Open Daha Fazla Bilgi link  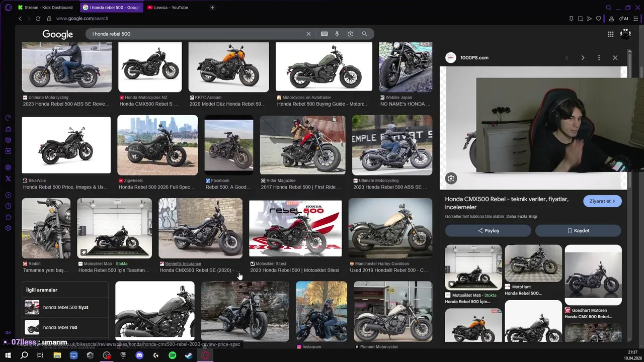click(x=522, y=217)
